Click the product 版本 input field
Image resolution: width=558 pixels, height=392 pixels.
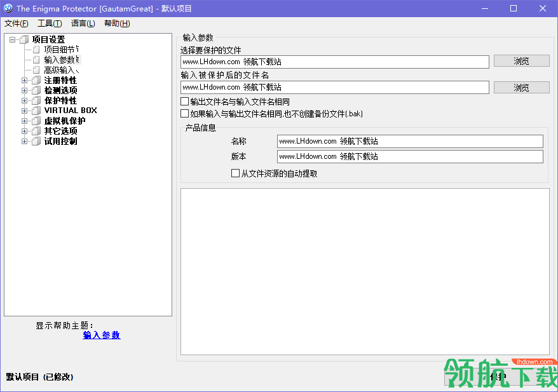410,156
